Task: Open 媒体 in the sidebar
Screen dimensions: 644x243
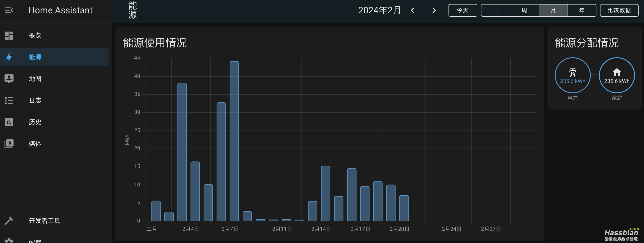Action: click(x=55, y=144)
